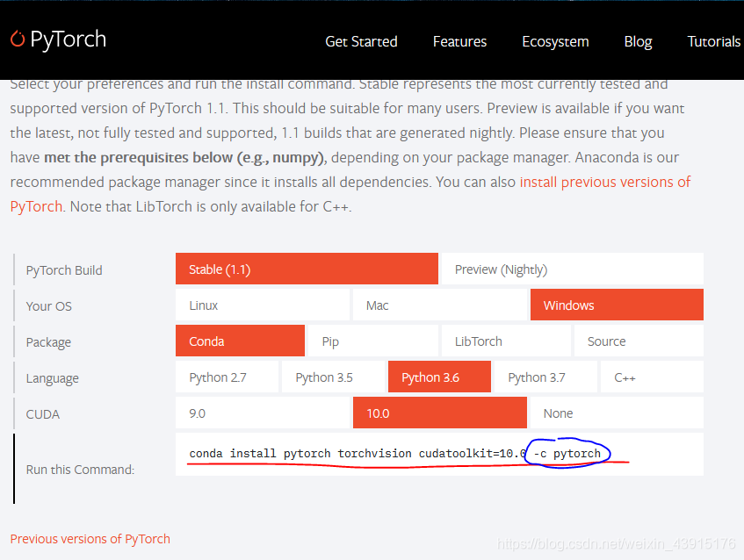This screenshot has width=744, height=560.
Task: Choose Linux as your OS
Action: click(263, 305)
